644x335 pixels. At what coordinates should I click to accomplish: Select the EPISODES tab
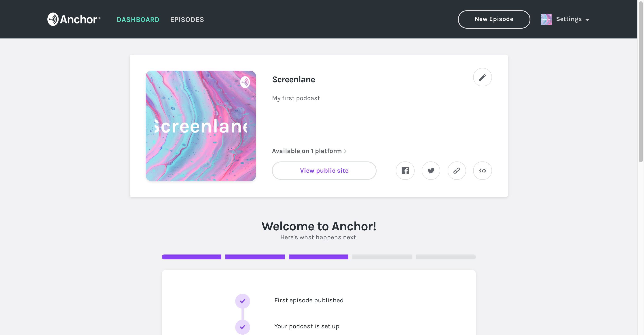pyautogui.click(x=187, y=19)
